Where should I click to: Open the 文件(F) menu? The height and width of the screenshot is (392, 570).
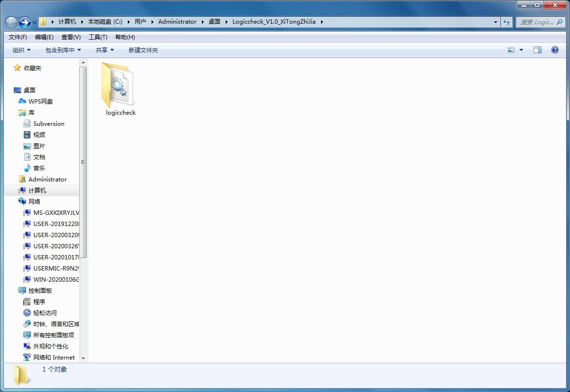coord(18,37)
